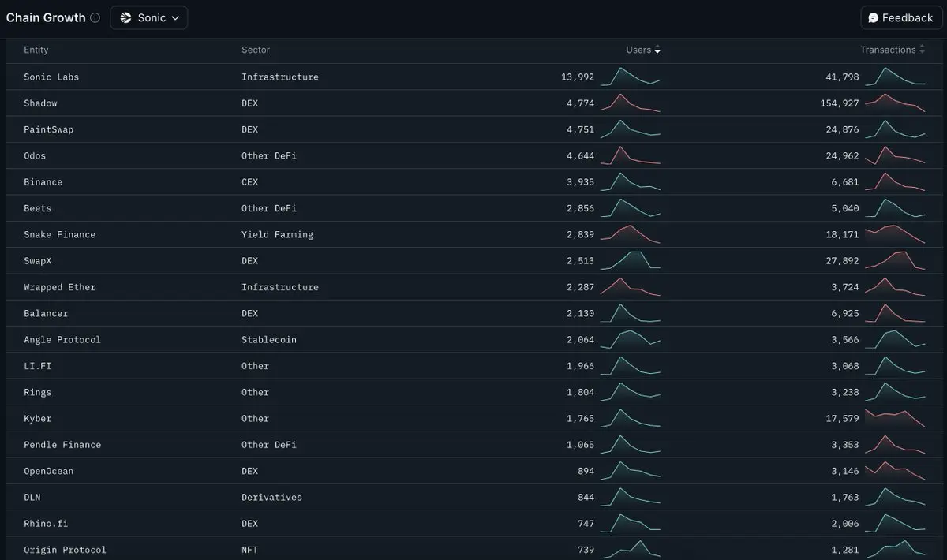Click Sonic Labs users sparkline chart
This screenshot has width=947, height=560.
pos(631,77)
